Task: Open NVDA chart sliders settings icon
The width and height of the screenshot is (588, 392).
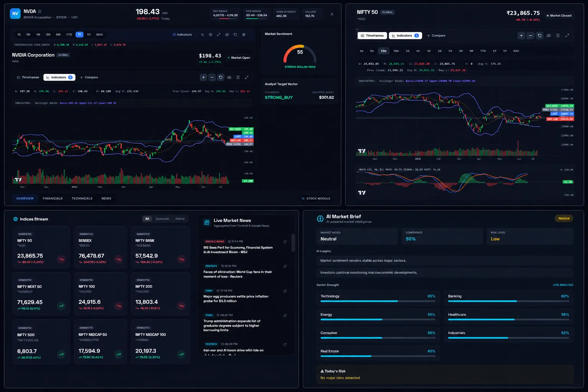Action: [238, 77]
